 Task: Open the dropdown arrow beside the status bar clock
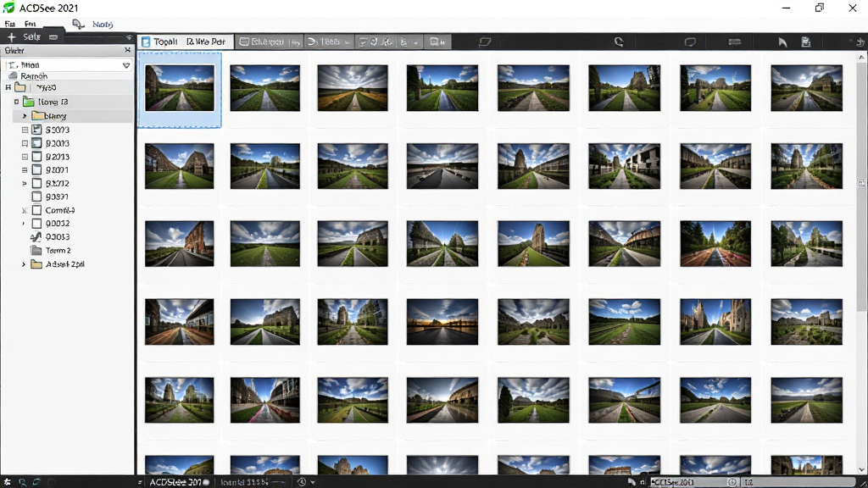click(x=313, y=482)
